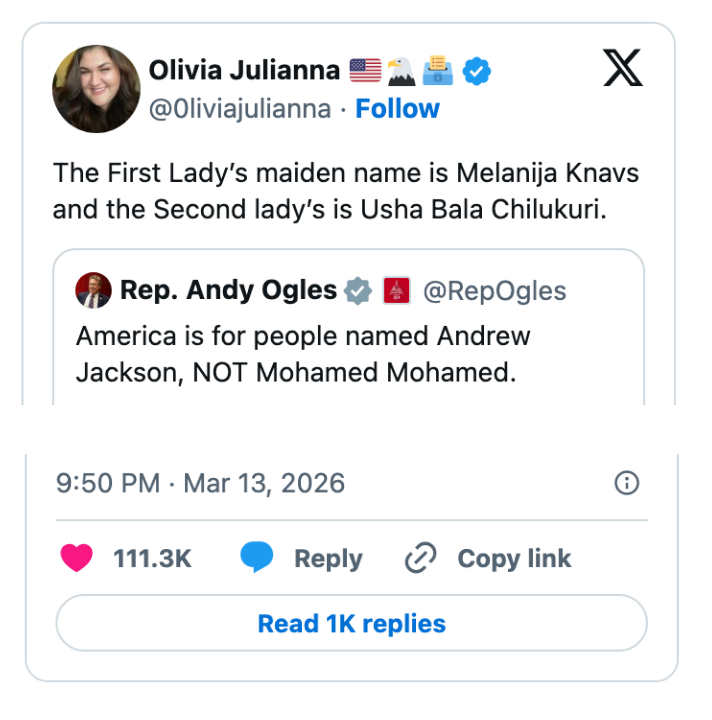This screenshot has width=712, height=720.
Task: Click Olivia Julianna's blue verified badge
Action: (478, 70)
